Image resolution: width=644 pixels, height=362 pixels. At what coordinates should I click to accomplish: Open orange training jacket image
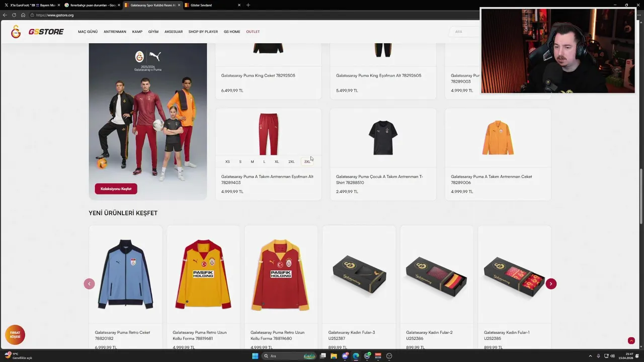[498, 137]
